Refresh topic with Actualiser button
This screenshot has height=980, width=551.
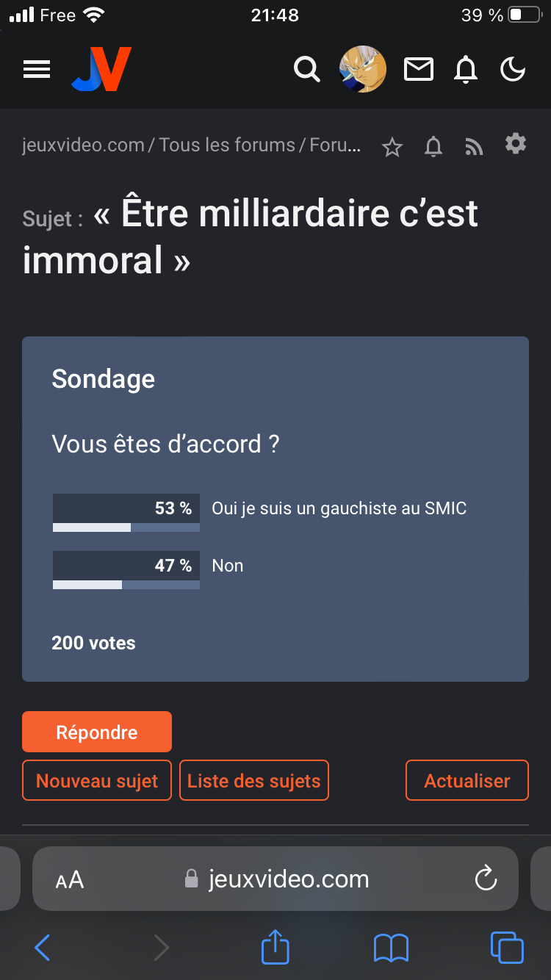click(467, 780)
